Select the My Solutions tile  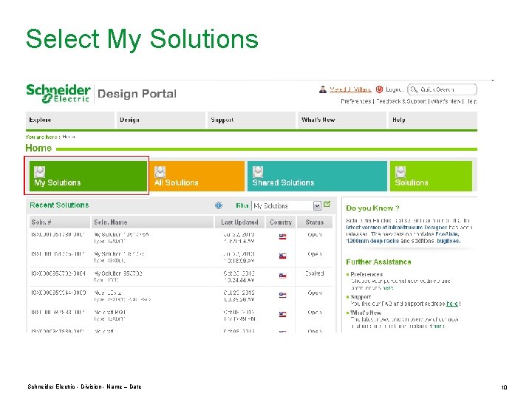(88, 176)
